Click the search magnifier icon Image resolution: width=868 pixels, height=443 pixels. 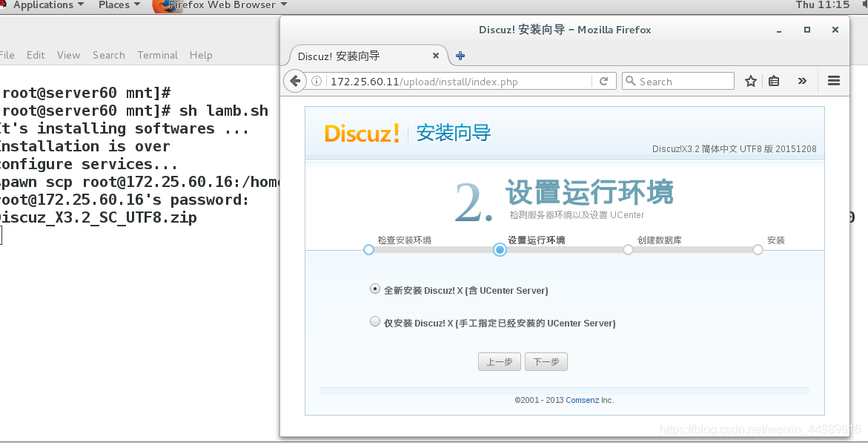(x=630, y=81)
